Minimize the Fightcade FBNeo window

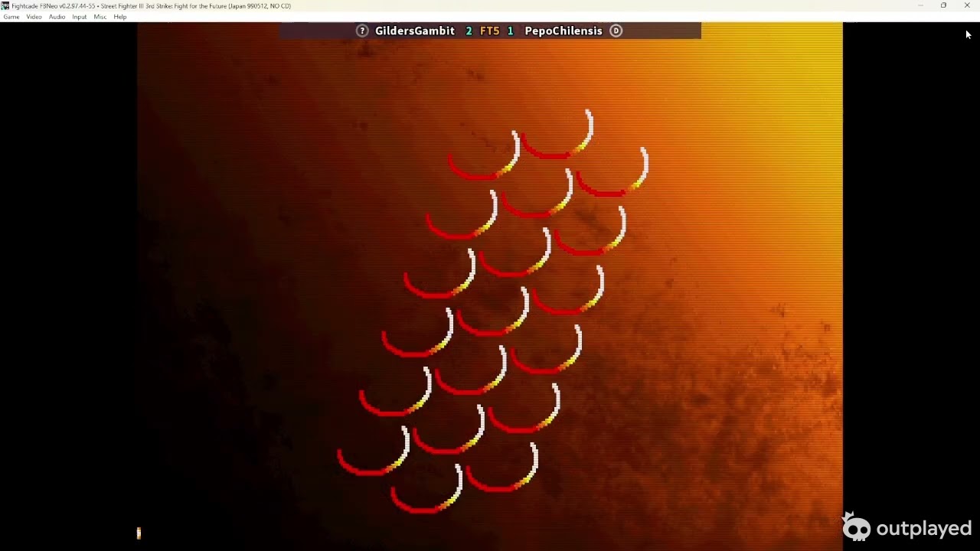[x=920, y=5]
